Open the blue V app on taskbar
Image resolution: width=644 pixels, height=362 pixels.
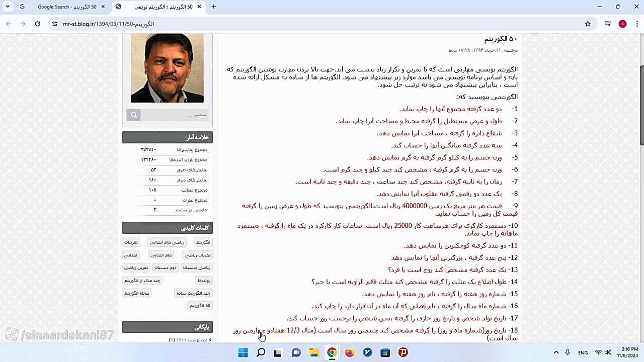coord(367,352)
